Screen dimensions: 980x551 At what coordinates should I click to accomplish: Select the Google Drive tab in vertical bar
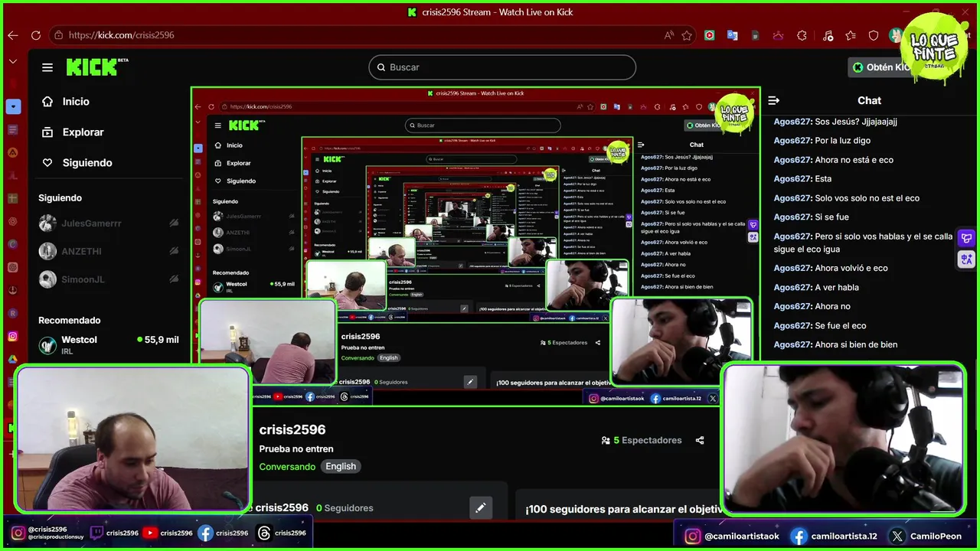(13, 359)
